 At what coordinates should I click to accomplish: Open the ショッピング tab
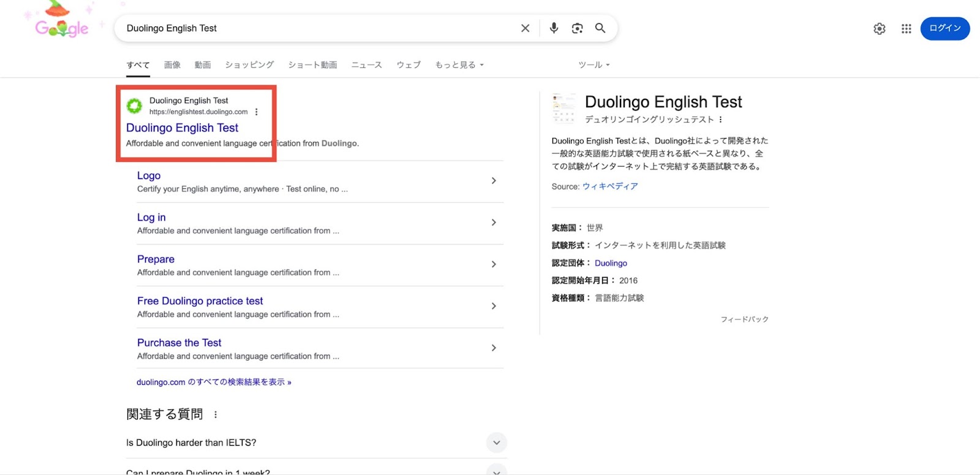point(249,65)
